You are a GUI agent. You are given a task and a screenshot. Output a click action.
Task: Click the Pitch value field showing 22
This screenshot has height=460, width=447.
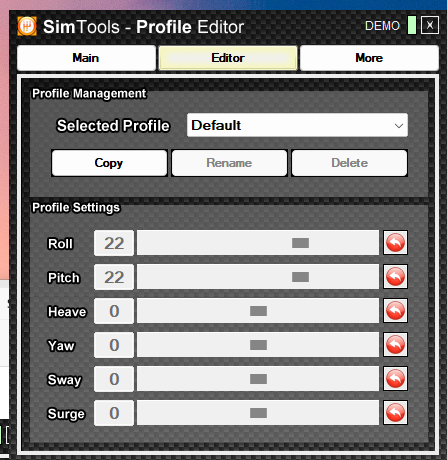114,277
